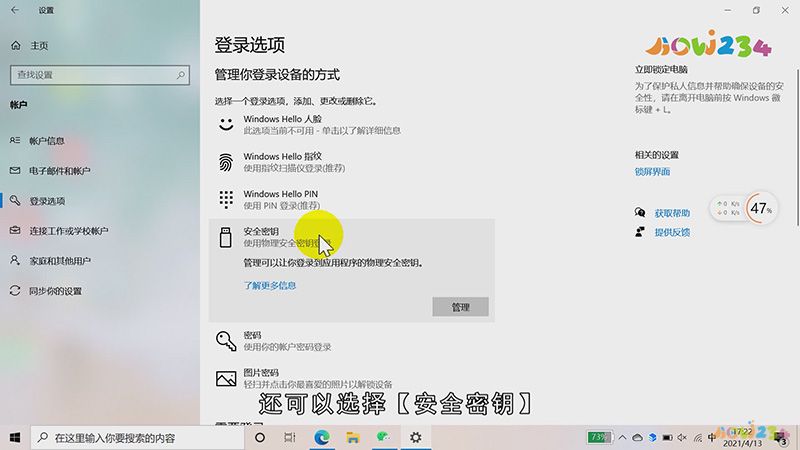
Task: Click the Wi-Fi network tray icon
Action: pos(697,437)
